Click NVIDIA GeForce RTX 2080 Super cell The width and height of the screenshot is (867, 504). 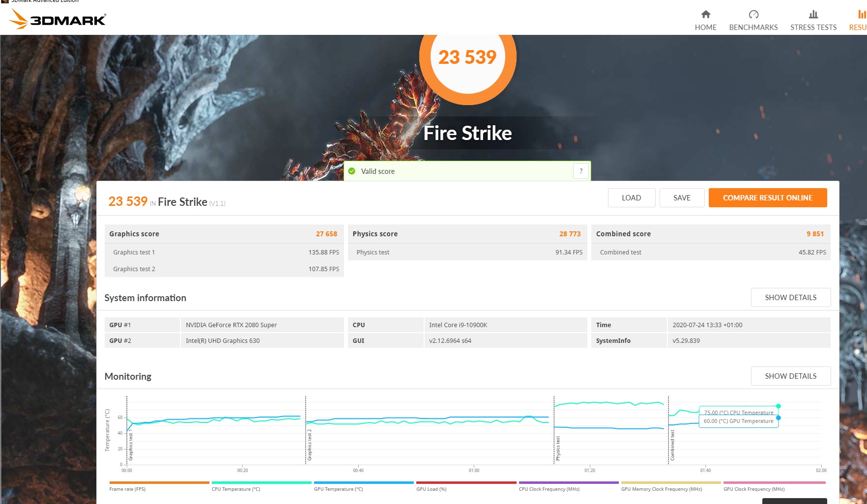pyautogui.click(x=262, y=325)
